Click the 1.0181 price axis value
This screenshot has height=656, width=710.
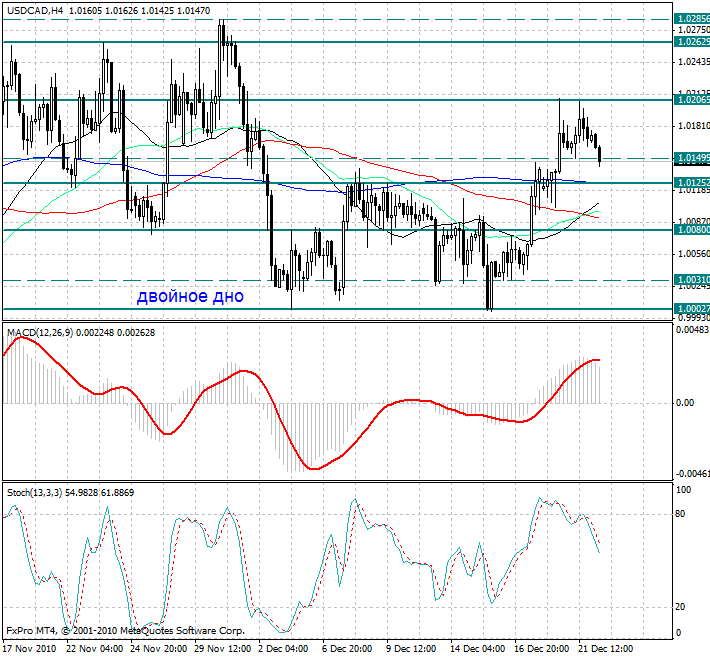click(693, 125)
